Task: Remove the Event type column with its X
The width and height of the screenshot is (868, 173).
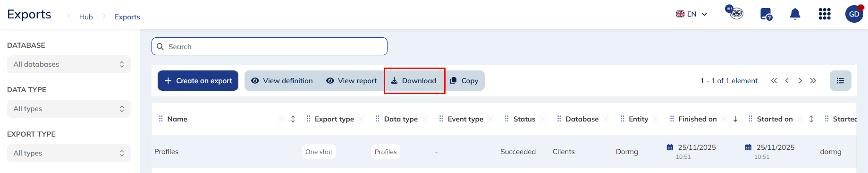Action: click(490, 119)
